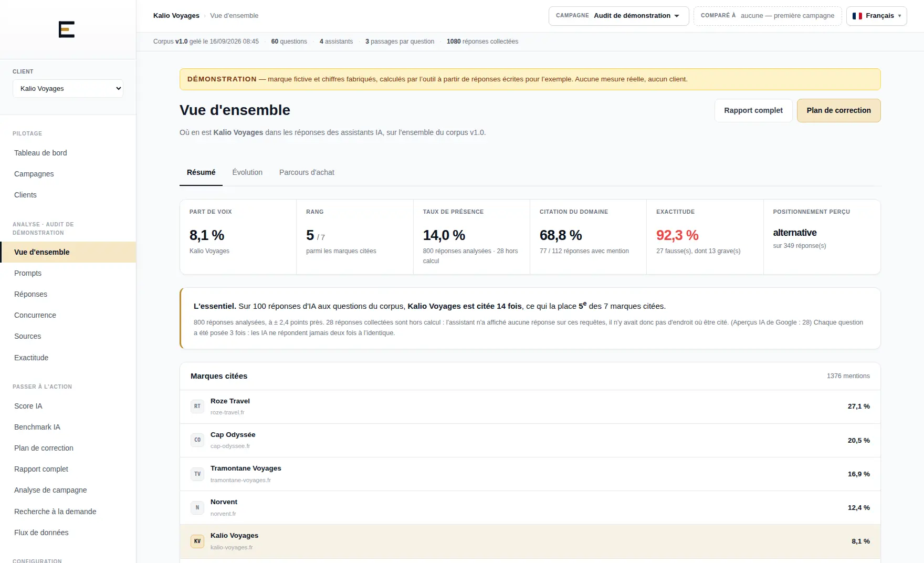Open the Campagne Audit de démonstration dropdown
The image size is (924, 563).
click(x=618, y=16)
